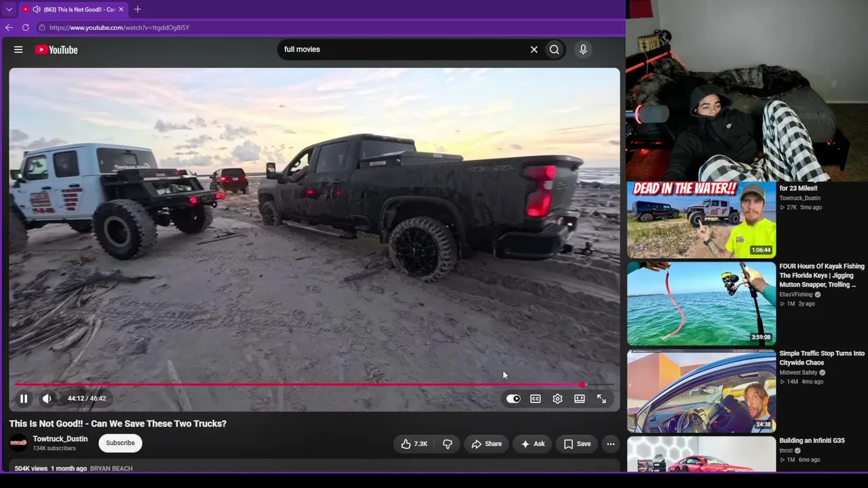Open Towtruck_Dustin channel avatar below the video
The width and height of the screenshot is (868, 488).
pos(18,443)
